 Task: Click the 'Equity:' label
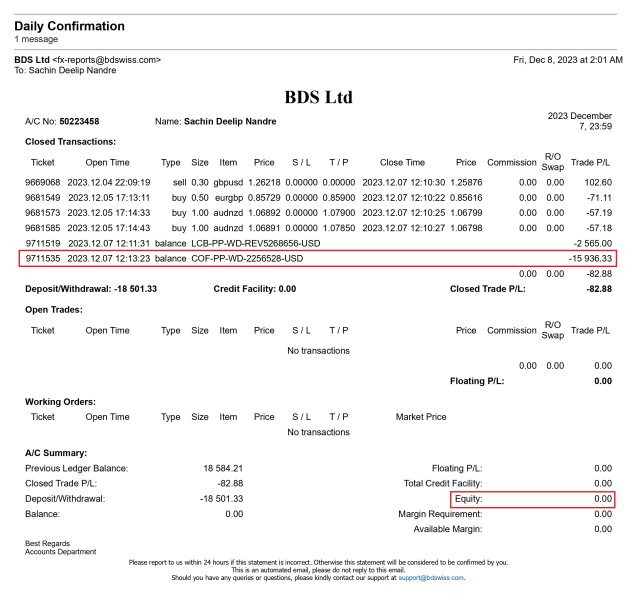pyautogui.click(x=468, y=499)
